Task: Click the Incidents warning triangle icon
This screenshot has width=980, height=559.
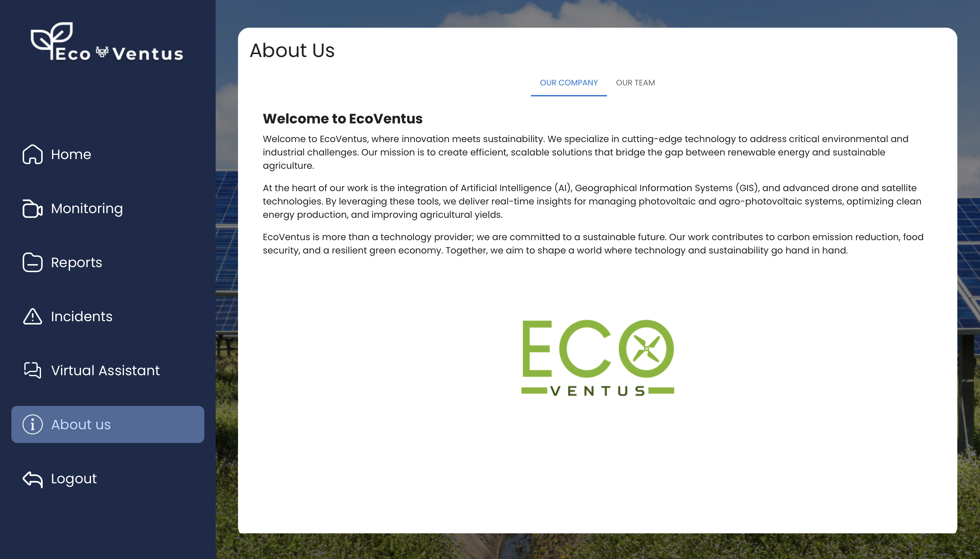Action: 32,317
